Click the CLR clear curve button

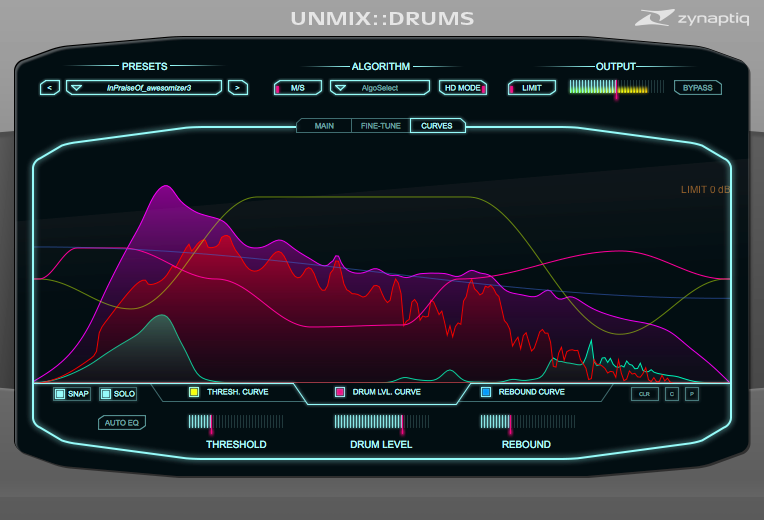(x=645, y=394)
